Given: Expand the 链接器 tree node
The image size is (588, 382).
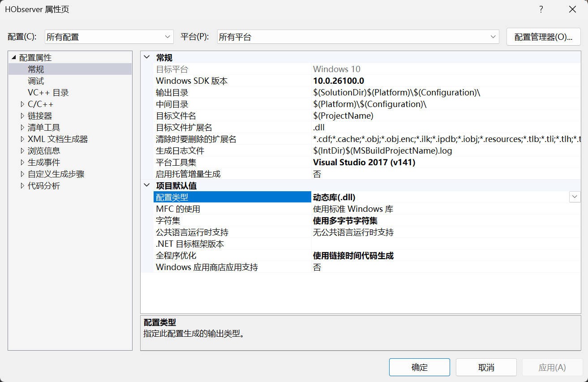Looking at the screenshot, I should 22,116.
